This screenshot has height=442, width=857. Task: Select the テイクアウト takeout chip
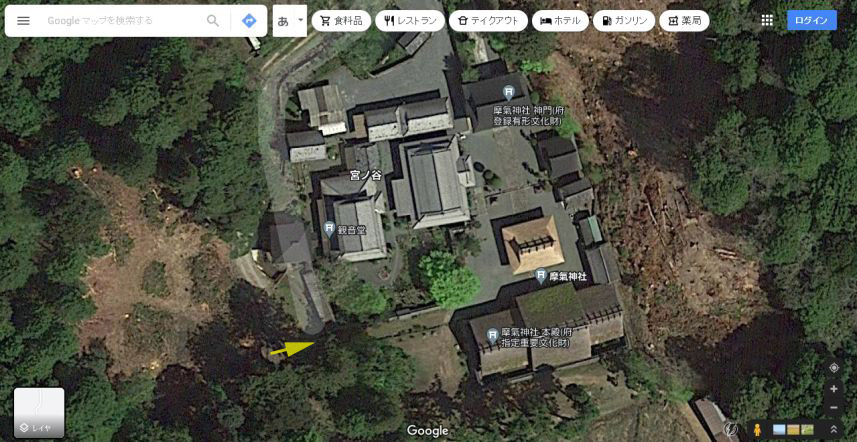coord(488,21)
